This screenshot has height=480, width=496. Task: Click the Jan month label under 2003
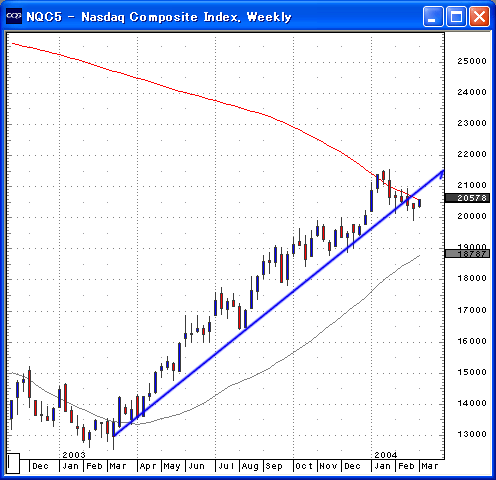pyautogui.click(x=70, y=466)
